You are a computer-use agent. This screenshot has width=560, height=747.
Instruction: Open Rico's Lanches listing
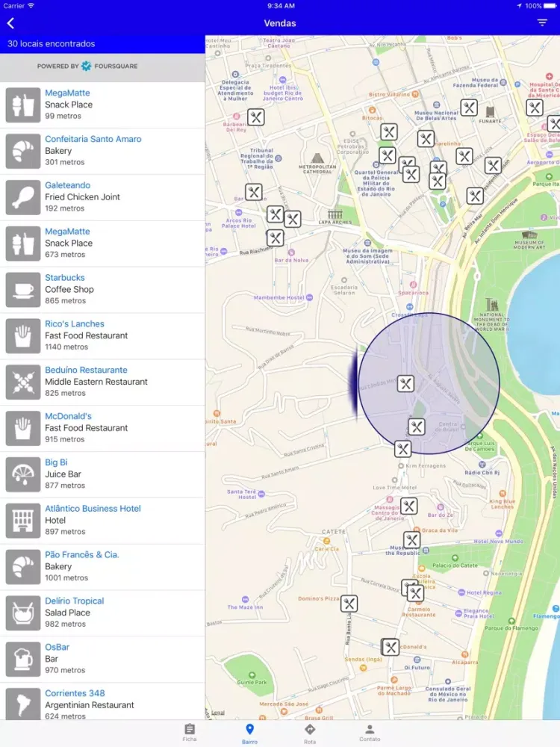coord(102,336)
